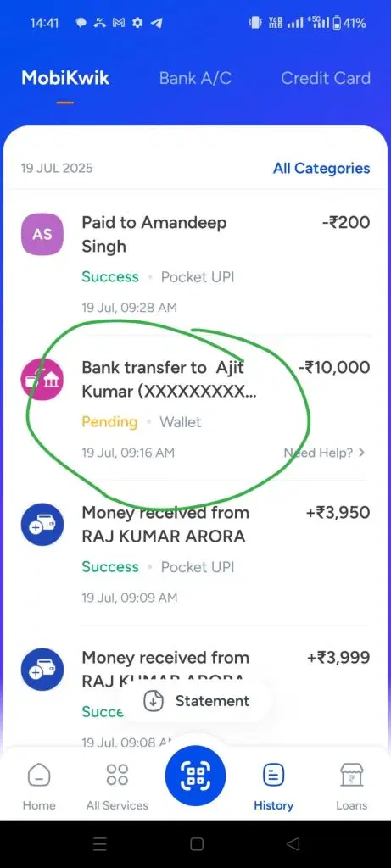Select the History tab icon
391x868 pixels.
274,775
